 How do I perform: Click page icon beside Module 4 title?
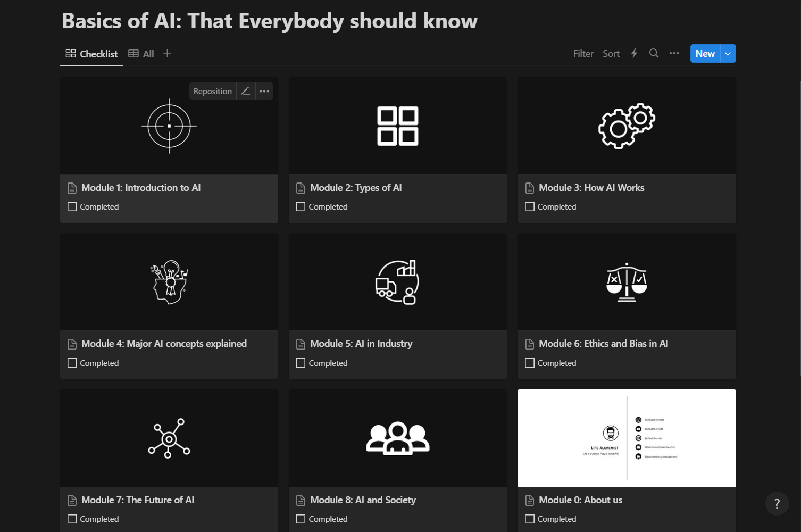click(x=72, y=344)
